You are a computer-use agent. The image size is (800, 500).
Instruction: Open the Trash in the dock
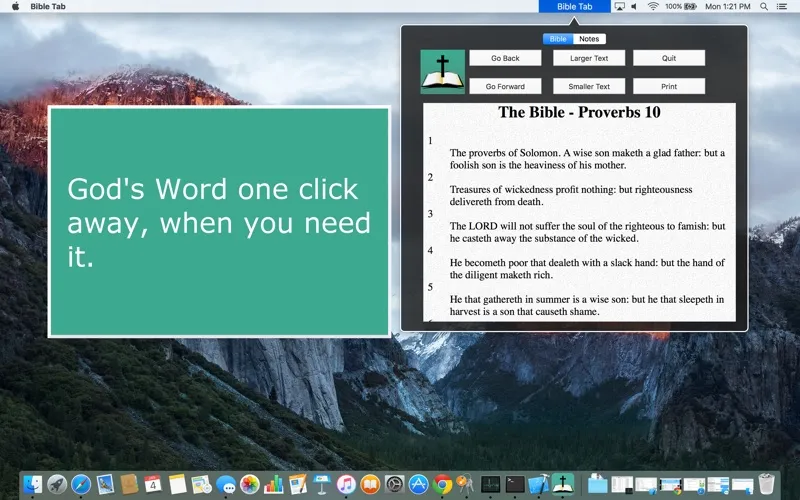click(766, 484)
